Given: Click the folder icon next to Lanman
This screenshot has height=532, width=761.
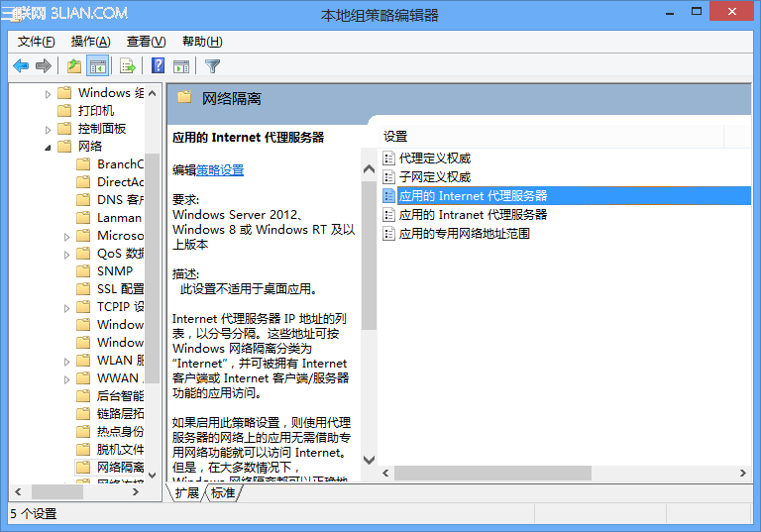Looking at the screenshot, I should pyautogui.click(x=83, y=218).
